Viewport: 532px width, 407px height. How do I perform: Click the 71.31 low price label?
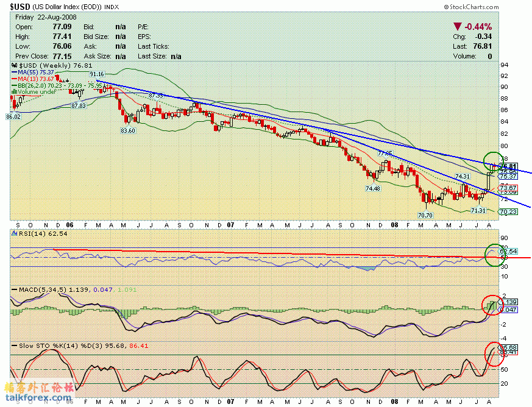pyautogui.click(x=478, y=211)
